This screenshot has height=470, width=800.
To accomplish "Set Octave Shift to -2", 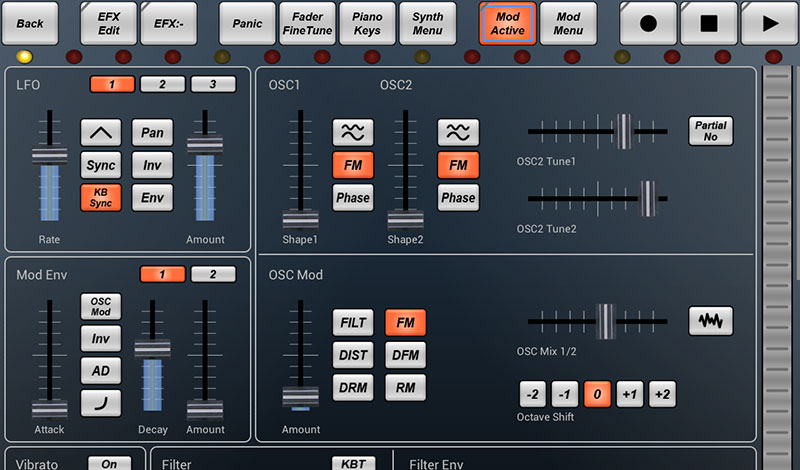I will [x=532, y=394].
